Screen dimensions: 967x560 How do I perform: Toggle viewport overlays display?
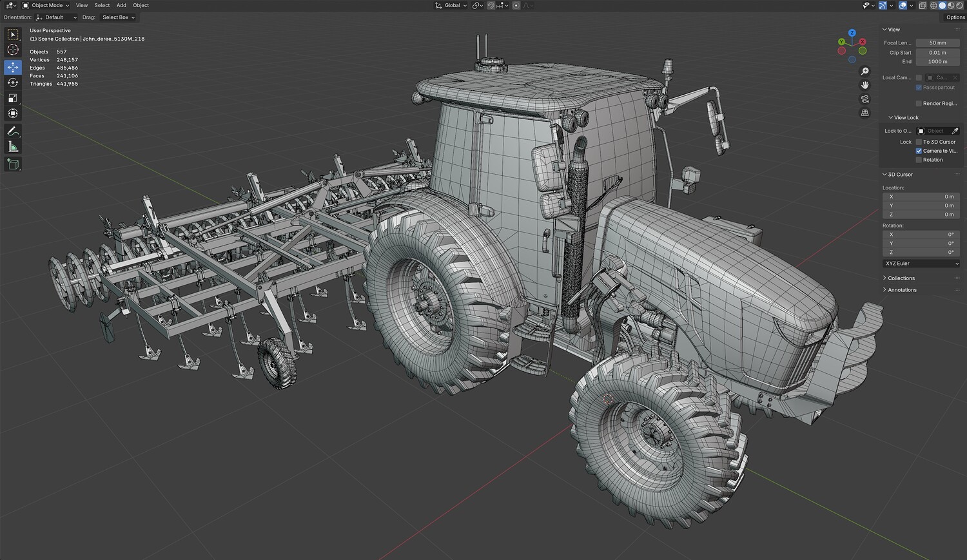tap(903, 5)
